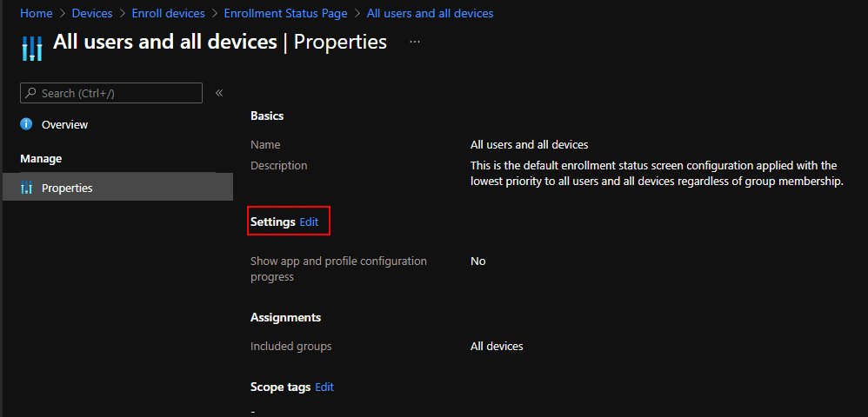Click the 'All devices' included groups value
Viewport: 868px width, 417px height.
click(497, 346)
